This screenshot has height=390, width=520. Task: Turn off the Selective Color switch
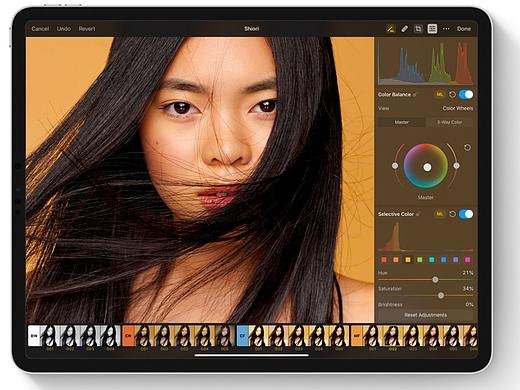click(466, 214)
